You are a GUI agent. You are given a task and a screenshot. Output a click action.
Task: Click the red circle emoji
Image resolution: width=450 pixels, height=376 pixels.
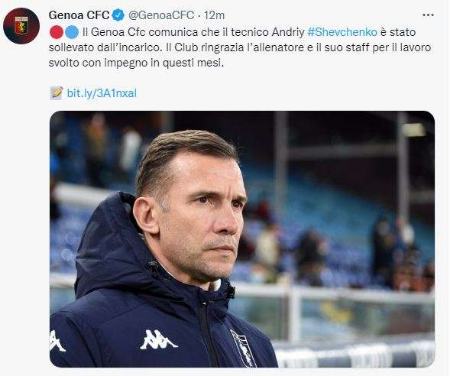point(57,32)
